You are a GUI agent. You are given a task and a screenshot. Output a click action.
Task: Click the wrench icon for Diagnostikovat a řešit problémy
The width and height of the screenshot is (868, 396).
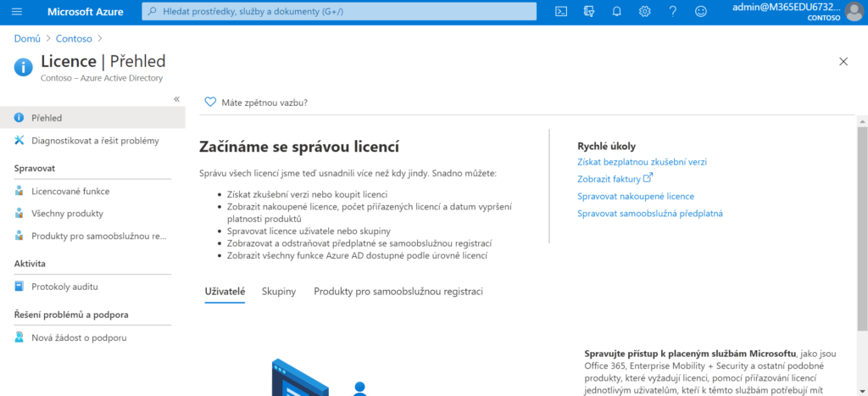pyautogui.click(x=19, y=141)
